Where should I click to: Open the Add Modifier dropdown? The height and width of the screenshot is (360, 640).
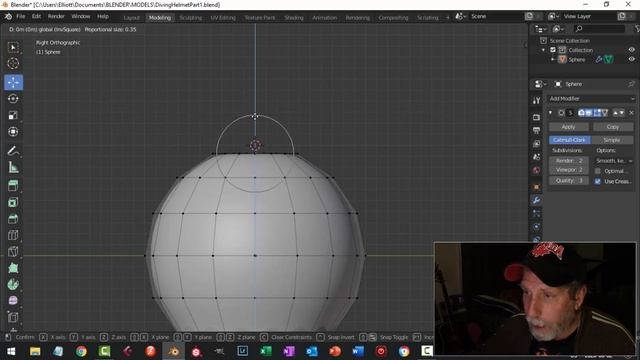click(591, 99)
